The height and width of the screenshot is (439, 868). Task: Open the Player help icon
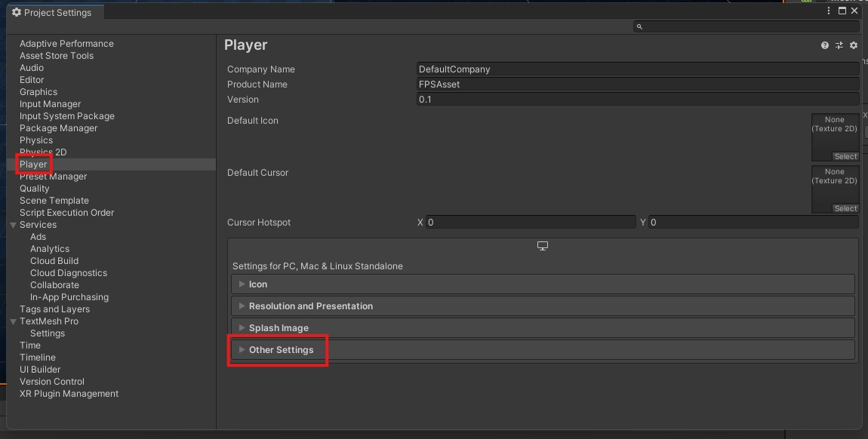click(x=824, y=45)
